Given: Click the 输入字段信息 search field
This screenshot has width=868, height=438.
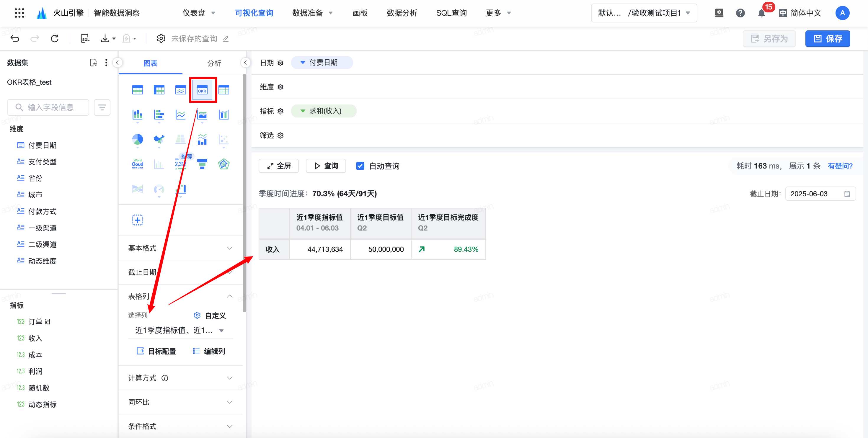Looking at the screenshot, I should 48,107.
